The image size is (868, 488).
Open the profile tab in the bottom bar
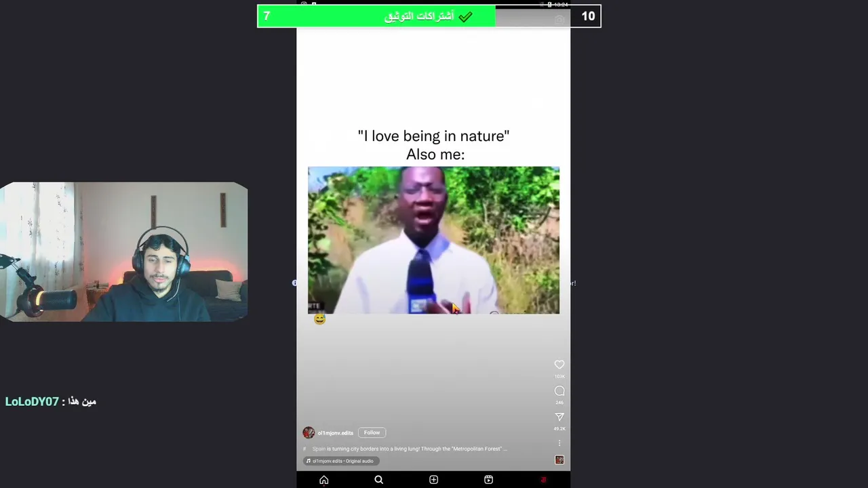[x=543, y=480]
